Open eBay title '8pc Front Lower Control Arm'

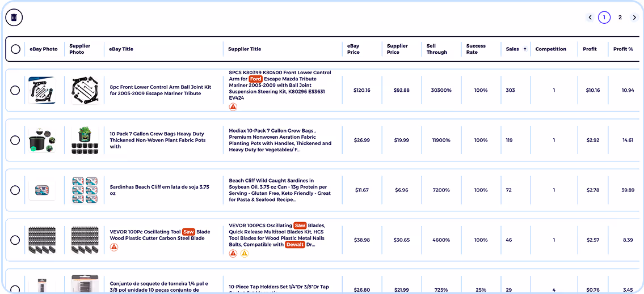pos(161,90)
